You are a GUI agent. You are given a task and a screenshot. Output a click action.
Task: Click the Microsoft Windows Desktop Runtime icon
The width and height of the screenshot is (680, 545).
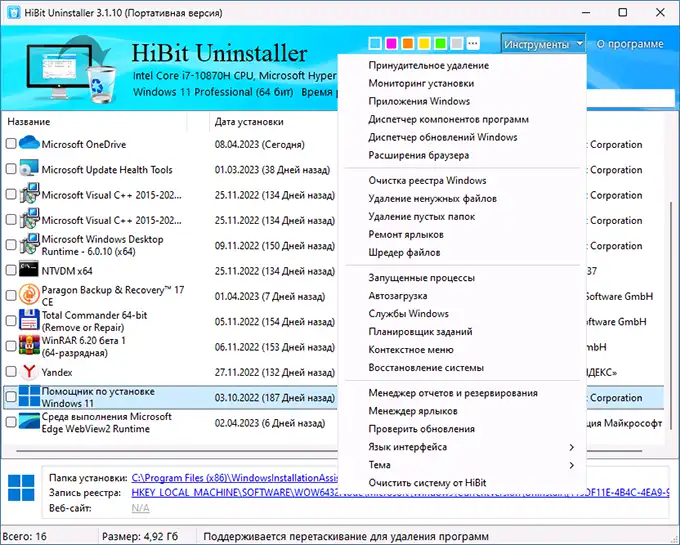click(x=29, y=245)
